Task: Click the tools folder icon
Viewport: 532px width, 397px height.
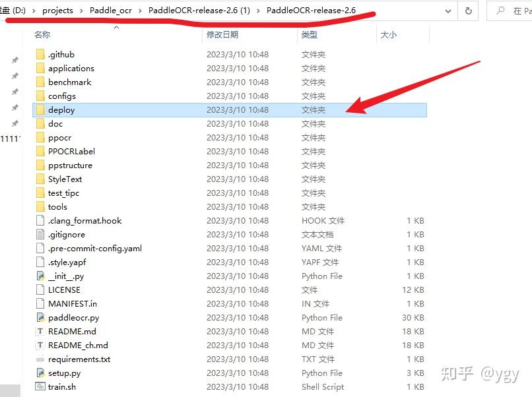Action: click(40, 207)
